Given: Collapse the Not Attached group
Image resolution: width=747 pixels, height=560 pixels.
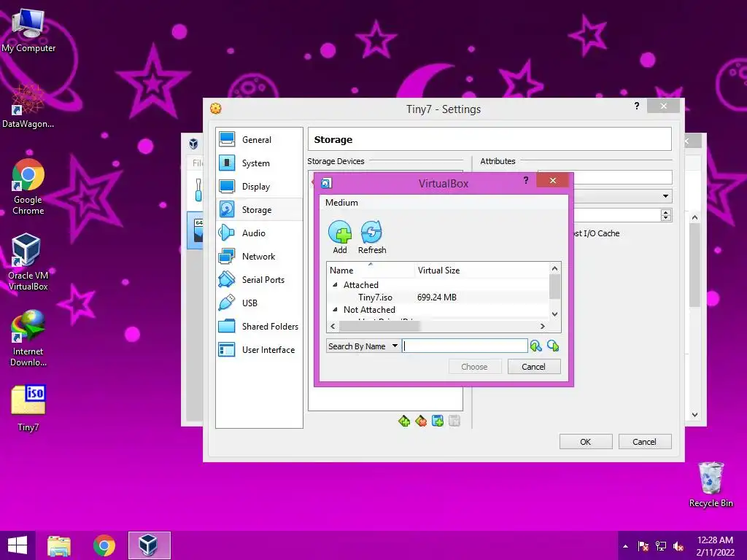Looking at the screenshot, I should point(335,309).
